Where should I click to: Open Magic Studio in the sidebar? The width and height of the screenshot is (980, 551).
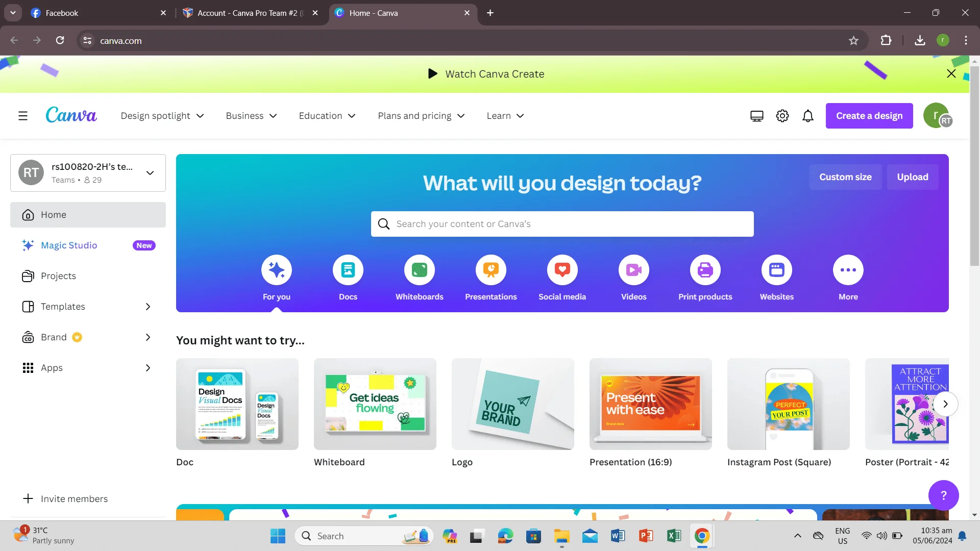click(x=88, y=245)
